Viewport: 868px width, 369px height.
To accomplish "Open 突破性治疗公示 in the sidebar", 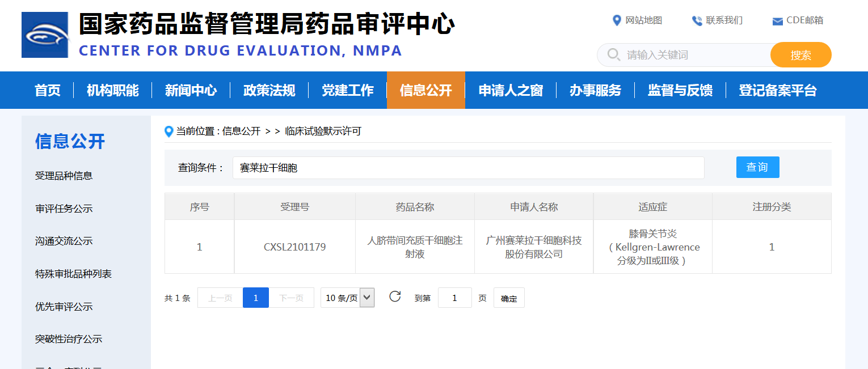I will [69, 339].
